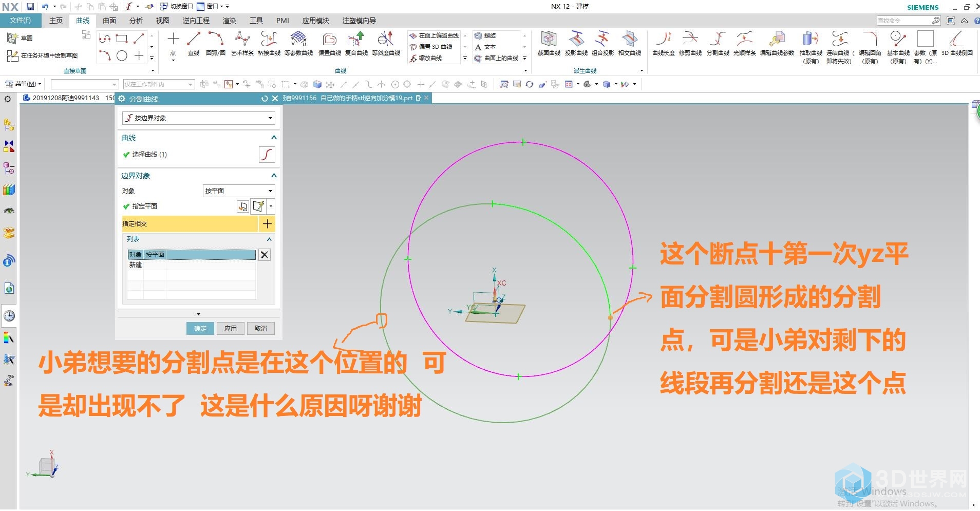Screen dimensions: 980x511
Task: Open the 对象 dropdown showing 按平面
Action: pyautogui.click(x=239, y=191)
